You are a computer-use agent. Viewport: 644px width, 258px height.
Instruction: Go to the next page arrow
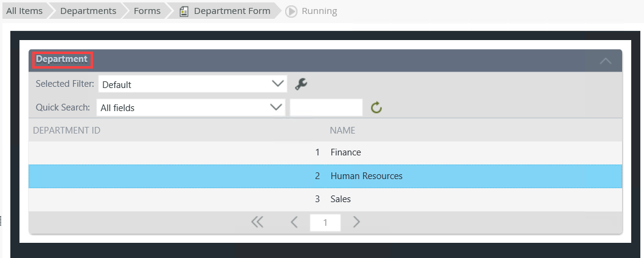356,222
